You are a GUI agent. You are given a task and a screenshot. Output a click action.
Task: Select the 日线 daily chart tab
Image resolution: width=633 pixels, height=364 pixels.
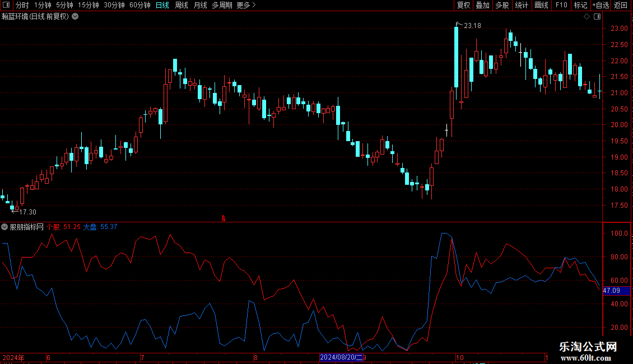pos(162,5)
